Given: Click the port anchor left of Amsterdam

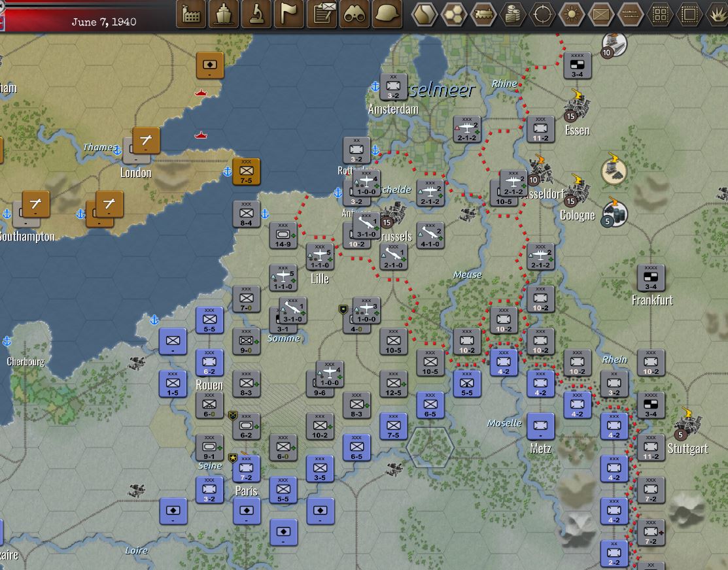Looking at the screenshot, I should 375,86.
